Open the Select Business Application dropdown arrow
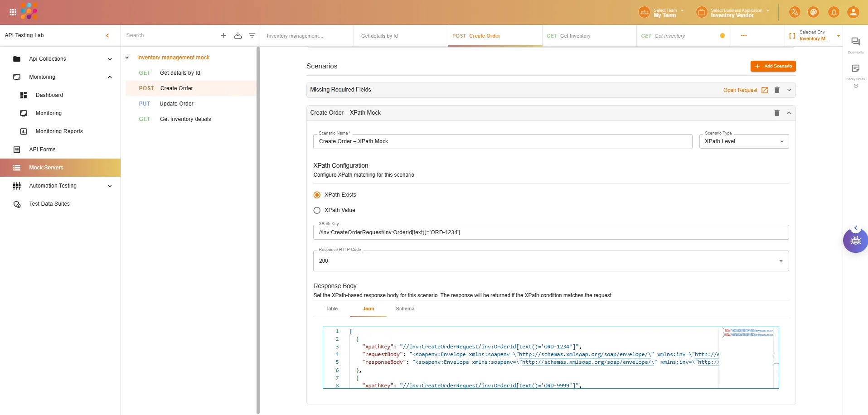 (x=768, y=10)
